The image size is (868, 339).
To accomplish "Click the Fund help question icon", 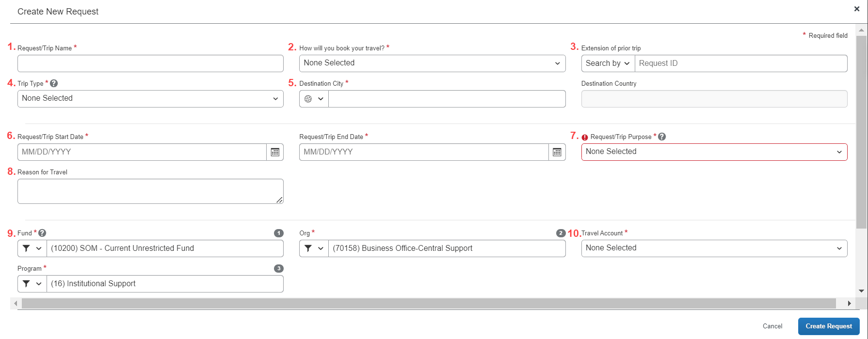I will (42, 233).
